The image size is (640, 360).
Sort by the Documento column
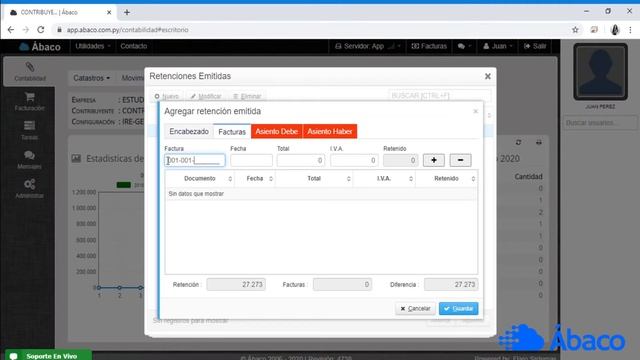click(x=200, y=178)
